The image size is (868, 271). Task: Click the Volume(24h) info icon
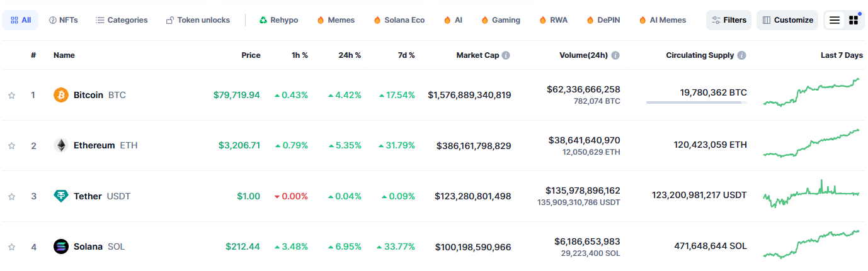615,55
